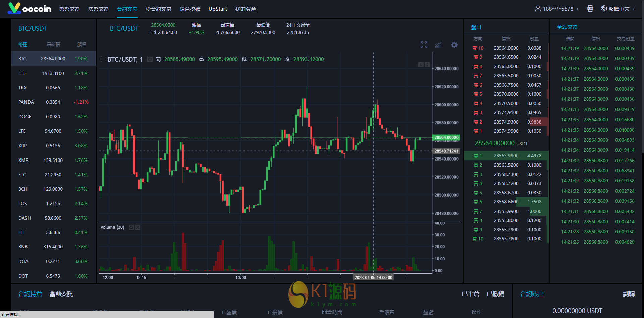The width and height of the screenshot is (644, 318).
Task: Click the 24H 交易量 value 2281.8735
Action: [298, 33]
